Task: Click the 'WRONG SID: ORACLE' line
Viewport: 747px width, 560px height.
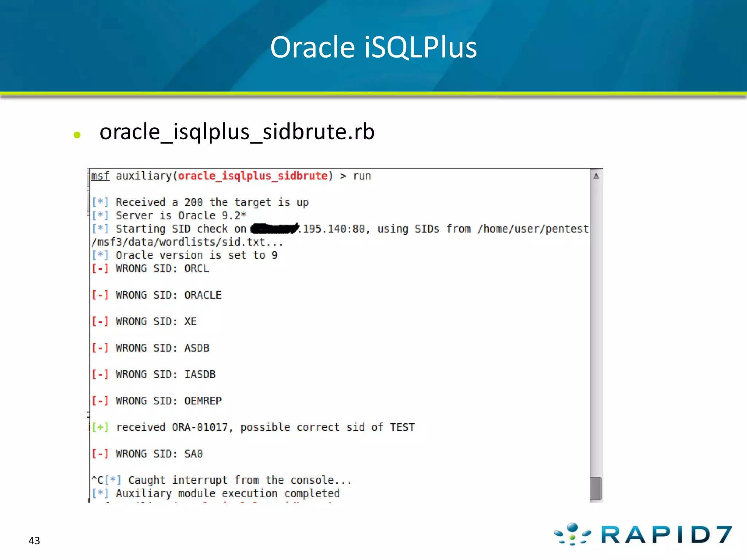Action: pos(157,295)
